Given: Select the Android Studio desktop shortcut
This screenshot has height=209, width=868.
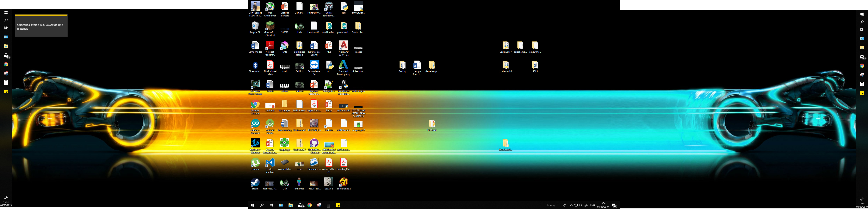Looking at the screenshot, I should click(x=270, y=126).
